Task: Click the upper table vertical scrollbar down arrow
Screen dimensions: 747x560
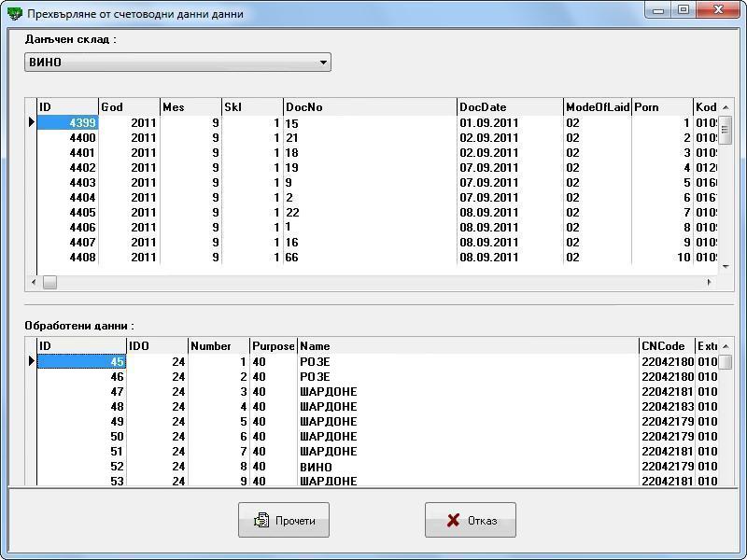Action: [726, 266]
